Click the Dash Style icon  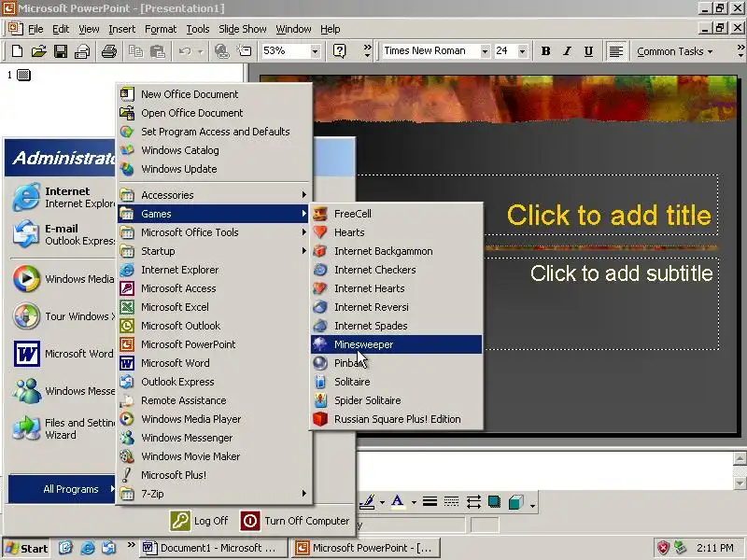click(451, 501)
